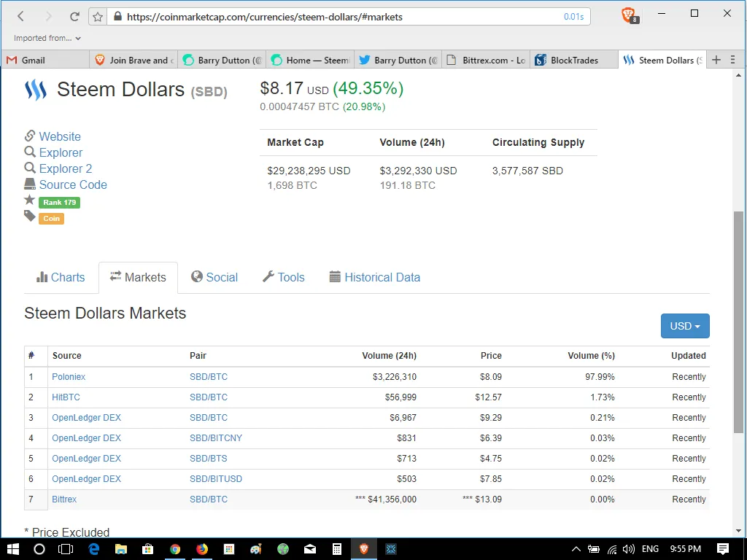Open the Historical Data tab
The width and height of the screenshot is (747, 560).
(375, 277)
